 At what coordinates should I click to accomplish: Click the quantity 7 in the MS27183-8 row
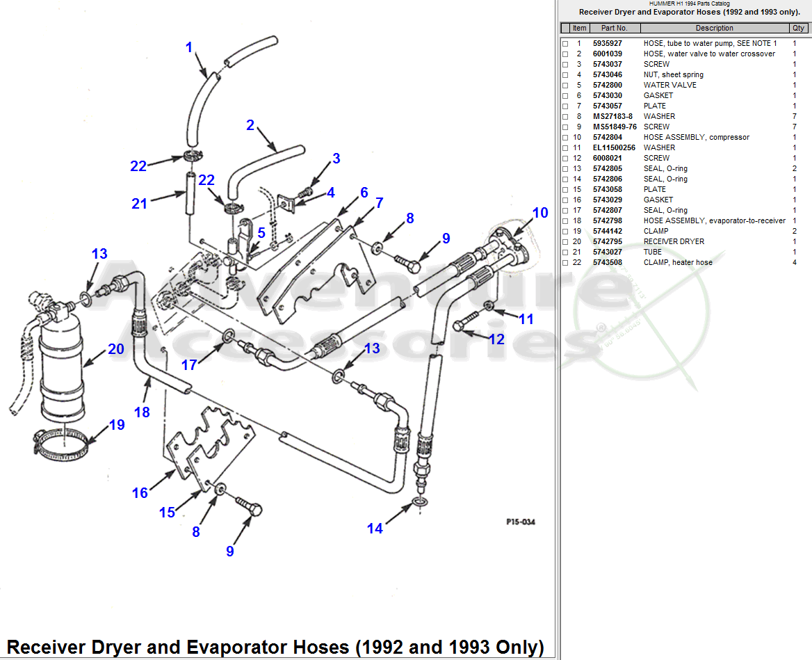[x=795, y=117]
